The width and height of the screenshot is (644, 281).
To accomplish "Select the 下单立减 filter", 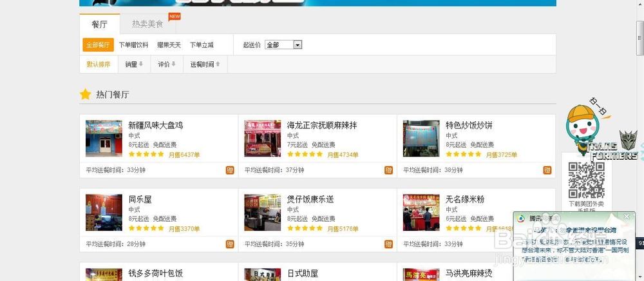I will pyautogui.click(x=202, y=44).
